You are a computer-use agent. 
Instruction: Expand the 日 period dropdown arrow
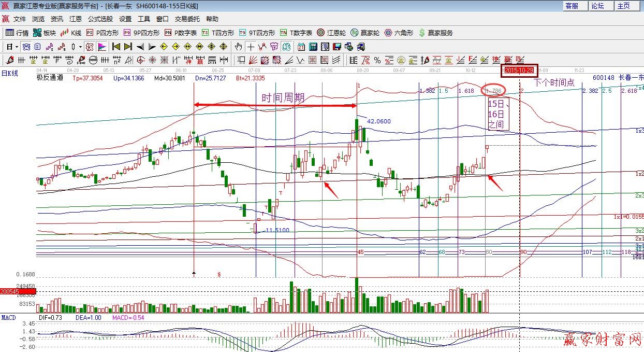[x=17, y=47]
